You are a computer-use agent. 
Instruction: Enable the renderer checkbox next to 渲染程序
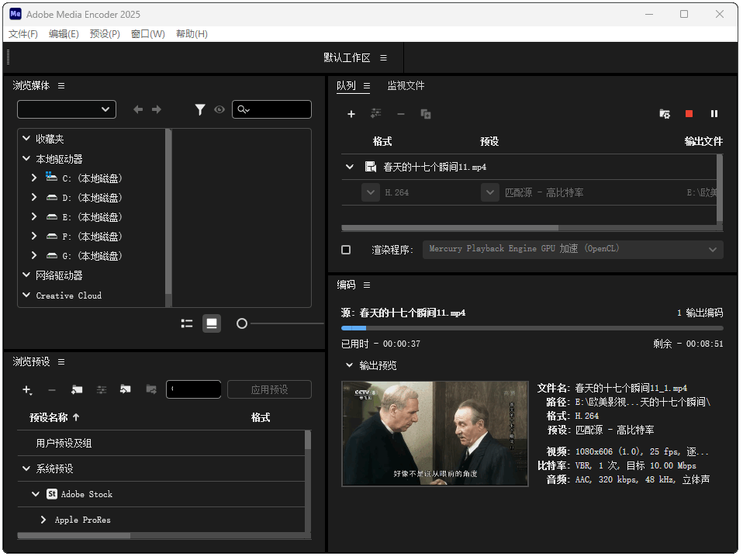[344, 249]
